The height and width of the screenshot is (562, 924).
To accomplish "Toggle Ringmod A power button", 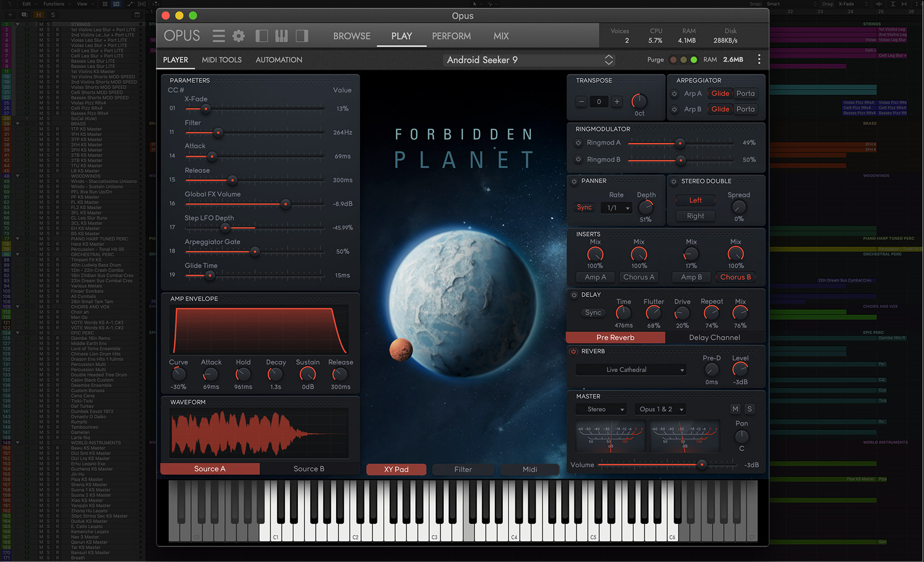I will pyautogui.click(x=578, y=143).
